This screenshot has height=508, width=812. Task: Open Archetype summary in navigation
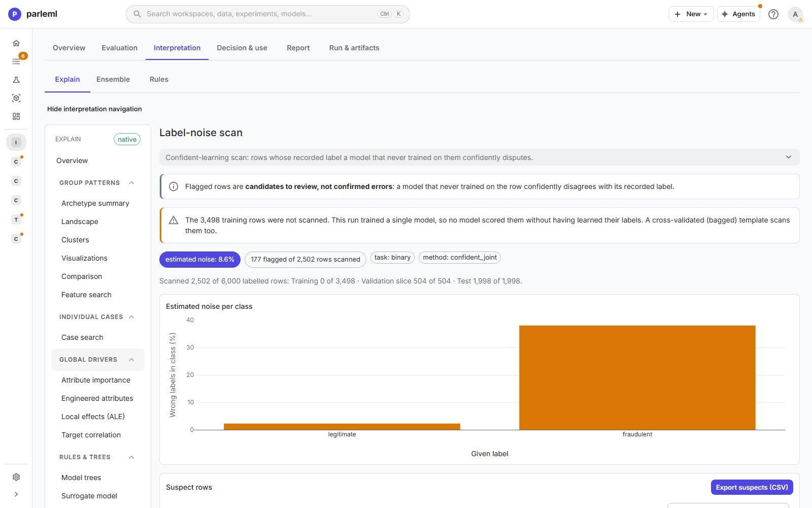point(95,203)
